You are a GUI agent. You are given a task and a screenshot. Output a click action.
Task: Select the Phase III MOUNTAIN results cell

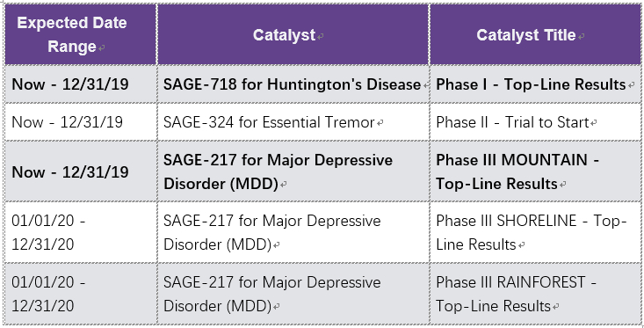(x=535, y=171)
